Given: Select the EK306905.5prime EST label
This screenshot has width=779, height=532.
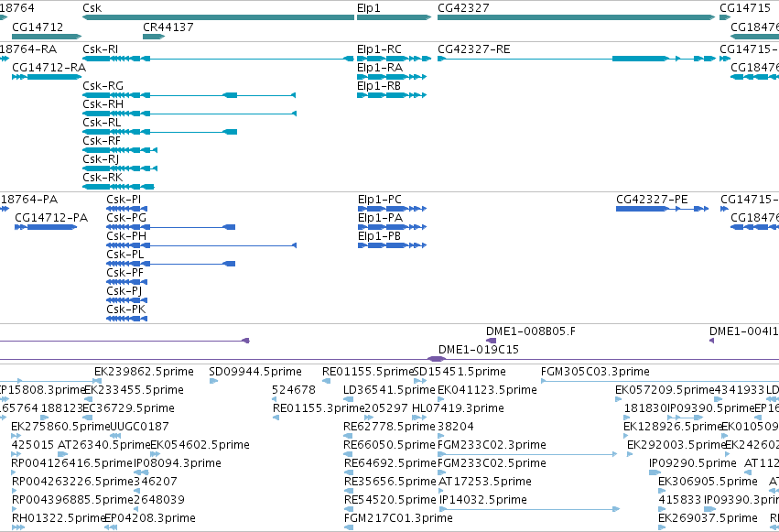Looking at the screenshot, I should pyautogui.click(x=708, y=482).
